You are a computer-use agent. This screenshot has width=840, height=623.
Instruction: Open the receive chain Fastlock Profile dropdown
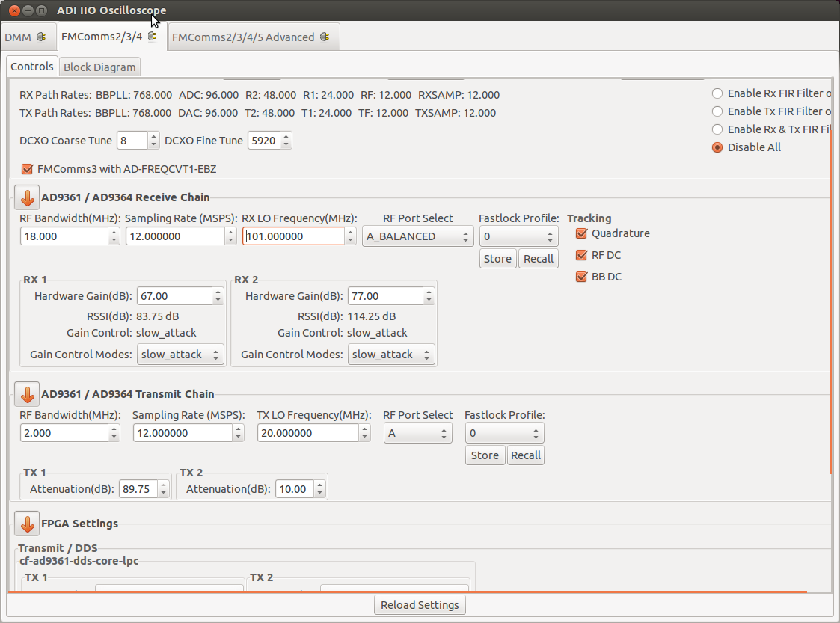pos(518,236)
